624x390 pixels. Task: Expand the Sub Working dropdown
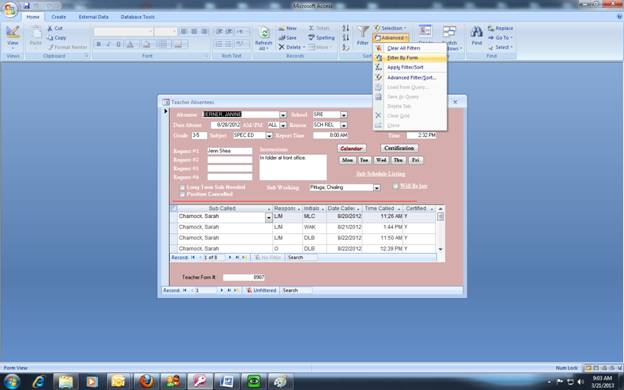[376, 187]
